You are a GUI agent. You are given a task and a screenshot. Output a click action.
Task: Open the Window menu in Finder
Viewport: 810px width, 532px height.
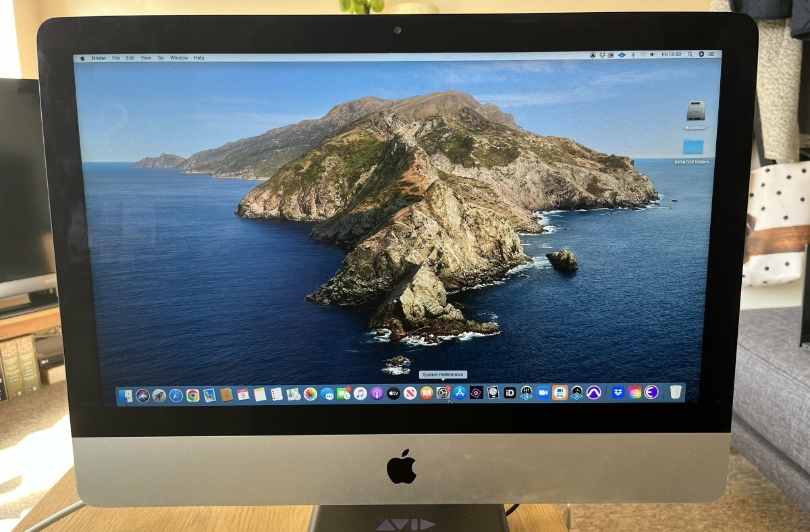(179, 58)
